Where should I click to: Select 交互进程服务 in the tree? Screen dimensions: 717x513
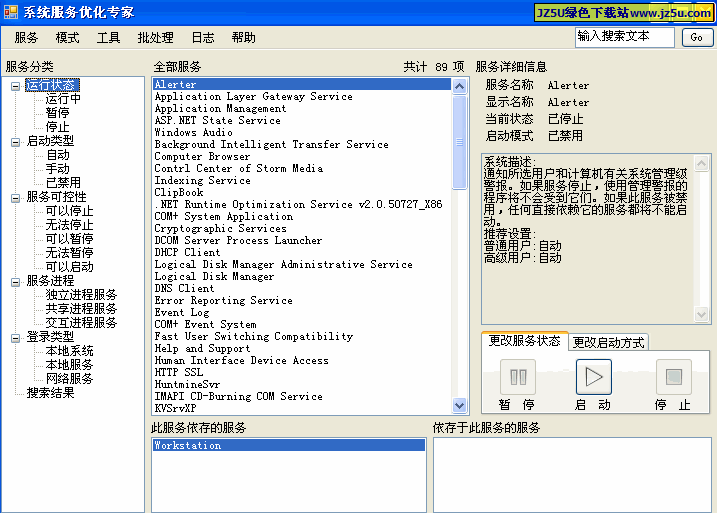[81, 322]
